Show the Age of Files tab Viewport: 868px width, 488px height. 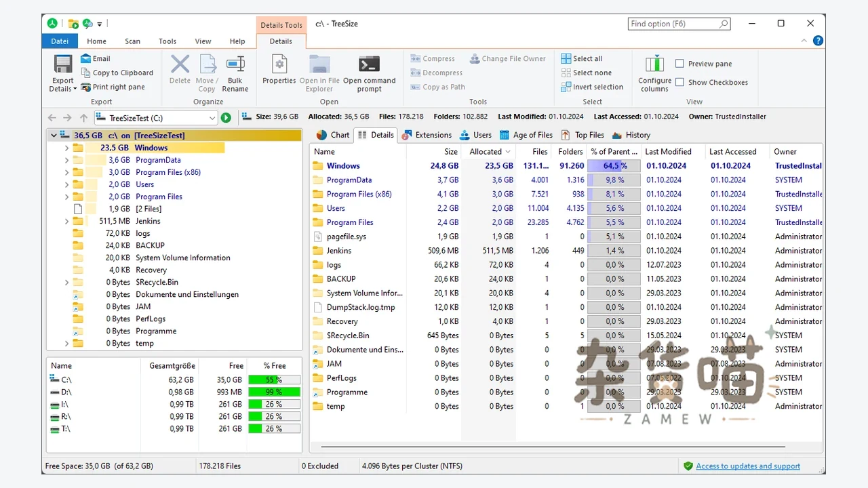tap(526, 135)
